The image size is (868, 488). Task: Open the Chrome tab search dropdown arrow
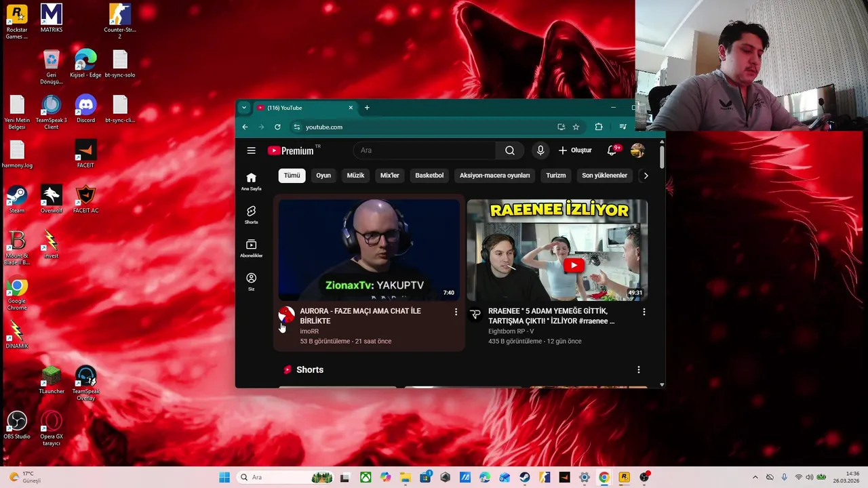coord(244,108)
